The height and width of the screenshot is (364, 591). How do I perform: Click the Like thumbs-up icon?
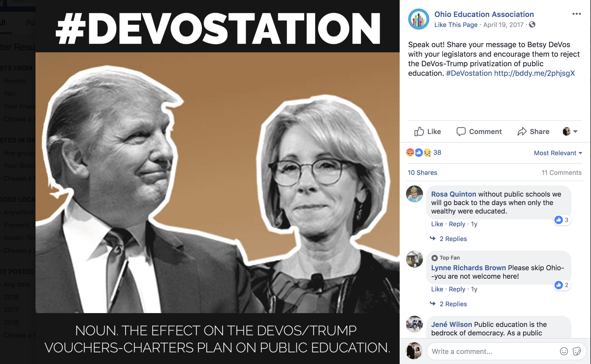click(419, 131)
